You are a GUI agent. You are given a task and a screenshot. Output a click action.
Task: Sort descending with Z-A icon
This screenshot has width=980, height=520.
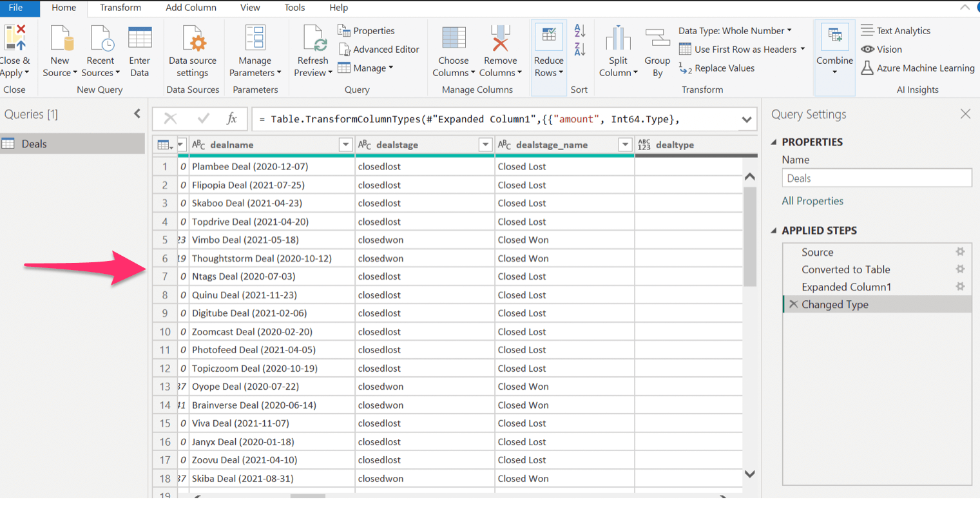pos(580,49)
